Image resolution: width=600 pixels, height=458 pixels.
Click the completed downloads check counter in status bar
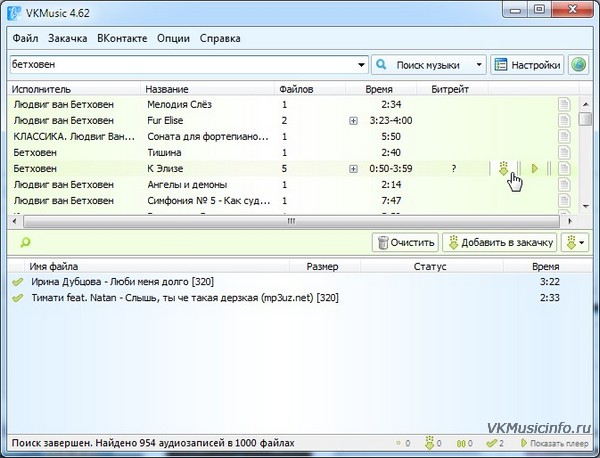click(x=495, y=443)
